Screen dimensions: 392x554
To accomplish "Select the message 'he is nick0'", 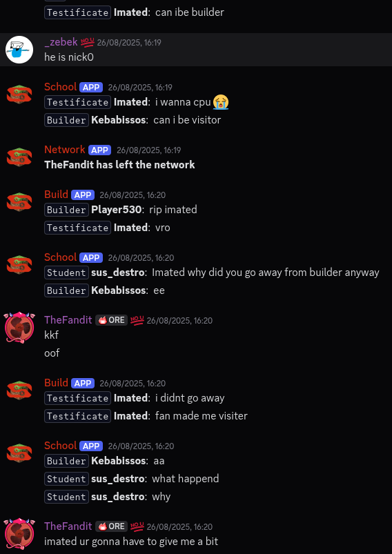I will coord(69,57).
